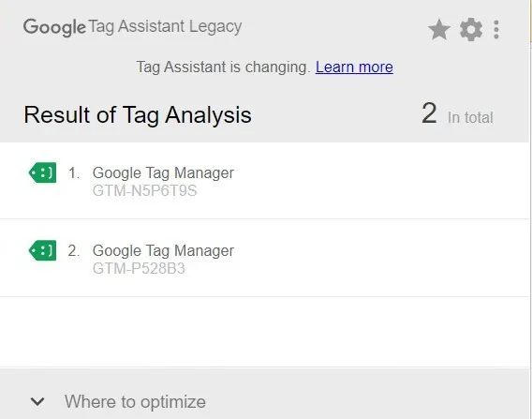Click the Result of Tag Analysis heading
The image size is (532, 419).
(138, 114)
